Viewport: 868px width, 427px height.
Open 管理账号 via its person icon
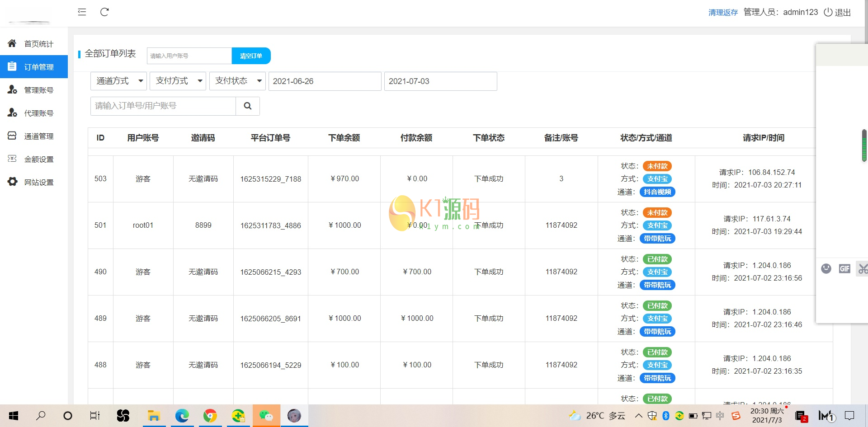coord(12,89)
